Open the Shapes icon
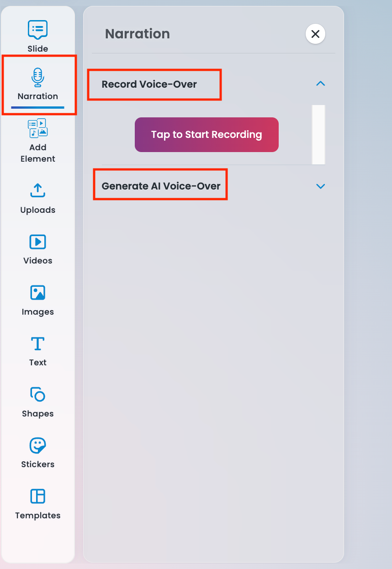Image resolution: width=392 pixels, height=569 pixels. click(38, 394)
